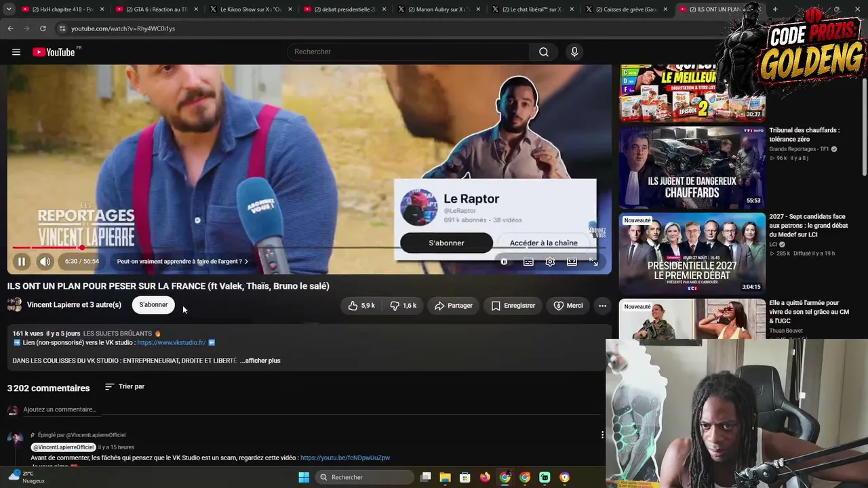The height and width of the screenshot is (488, 868).
Task: Open the "Trier par" comment sort menu
Action: (x=125, y=386)
